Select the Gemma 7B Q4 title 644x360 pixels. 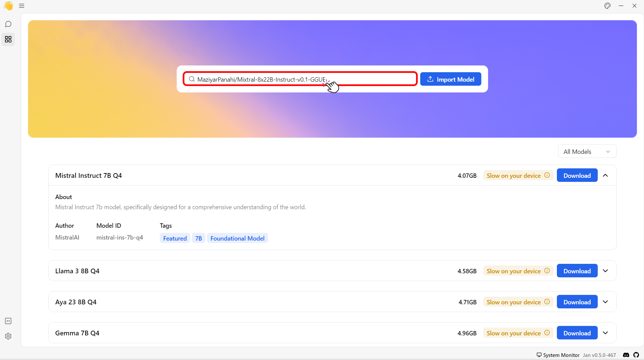77,333
